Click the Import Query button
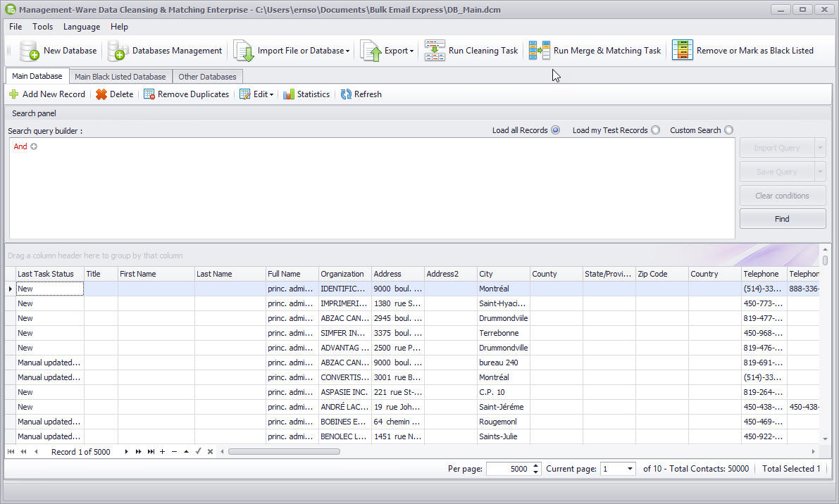The width and height of the screenshot is (839, 504). coord(777,148)
